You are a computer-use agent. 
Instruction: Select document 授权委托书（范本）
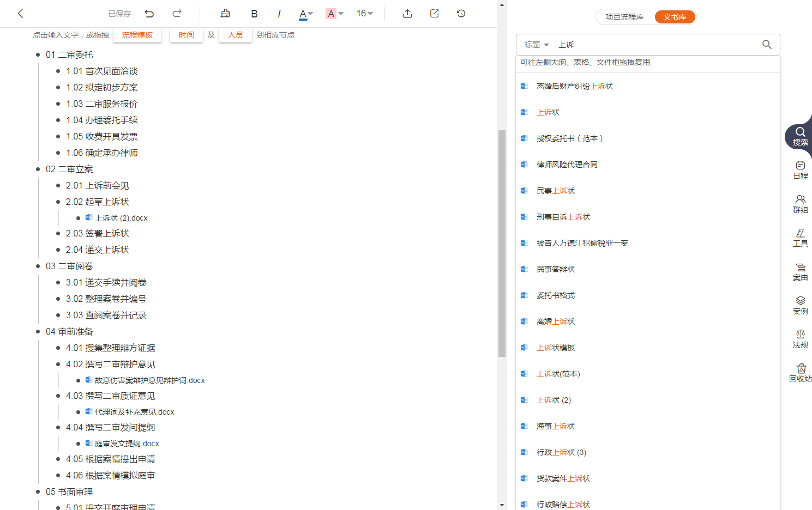(x=570, y=138)
